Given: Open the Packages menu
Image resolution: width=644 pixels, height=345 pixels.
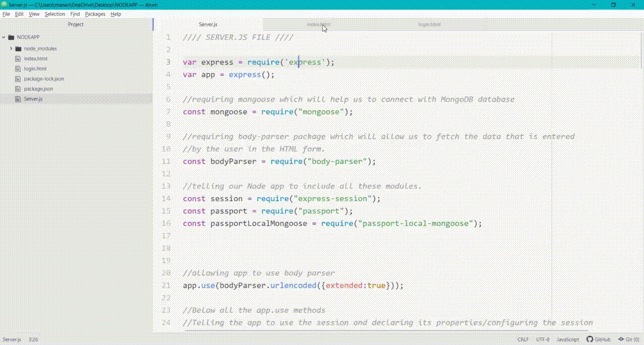Looking at the screenshot, I should [95, 14].
